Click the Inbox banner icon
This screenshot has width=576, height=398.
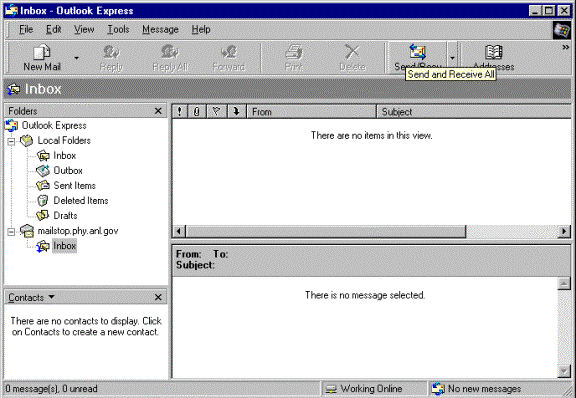pos(14,89)
